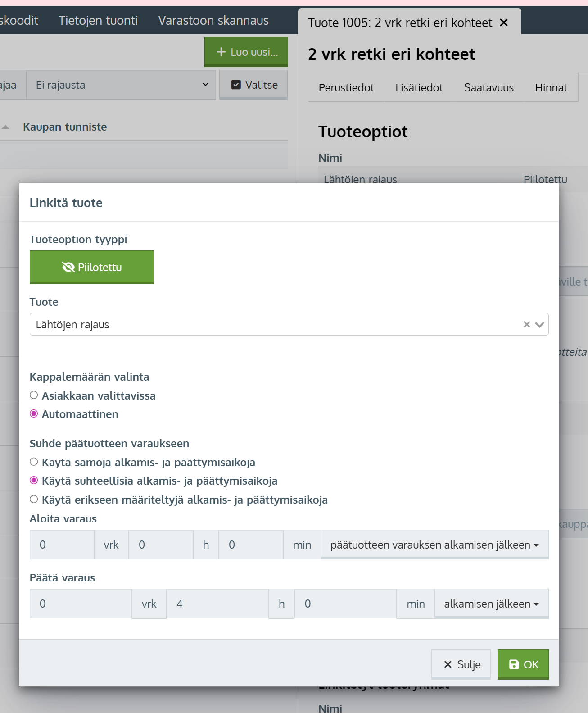The image size is (588, 713).
Task: Close the Tuote 1005 tab
Action: (504, 23)
